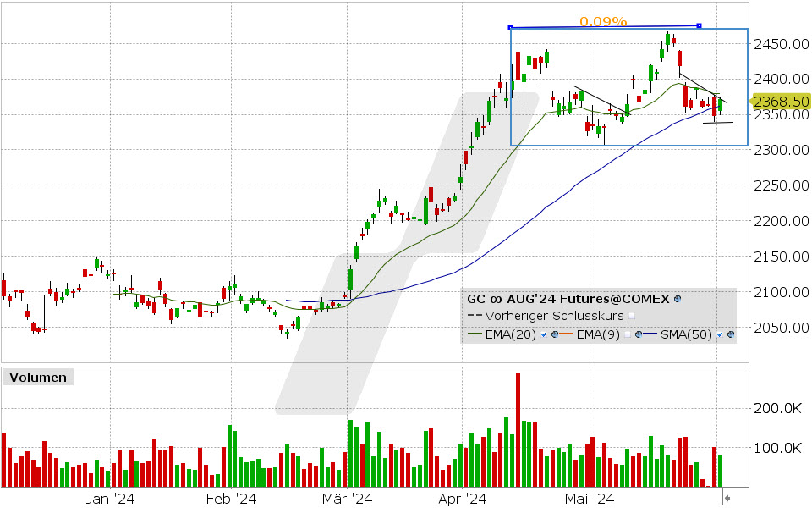Image resolution: width=812 pixels, height=508 pixels.
Task: Check the EMA(9) checkbox
Action: pos(628,334)
